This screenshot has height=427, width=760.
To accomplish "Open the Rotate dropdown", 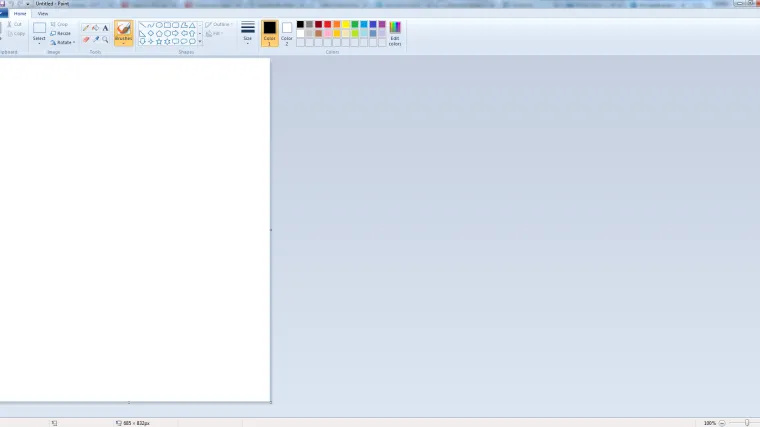I will coord(63,43).
